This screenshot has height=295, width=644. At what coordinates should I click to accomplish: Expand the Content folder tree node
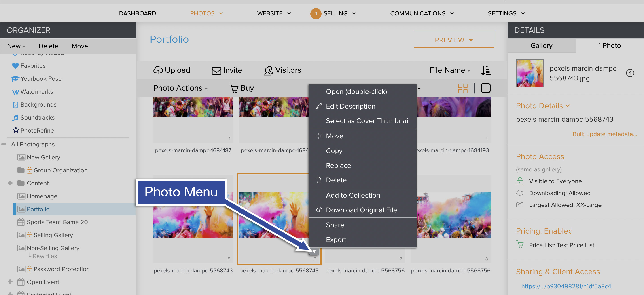(10, 183)
